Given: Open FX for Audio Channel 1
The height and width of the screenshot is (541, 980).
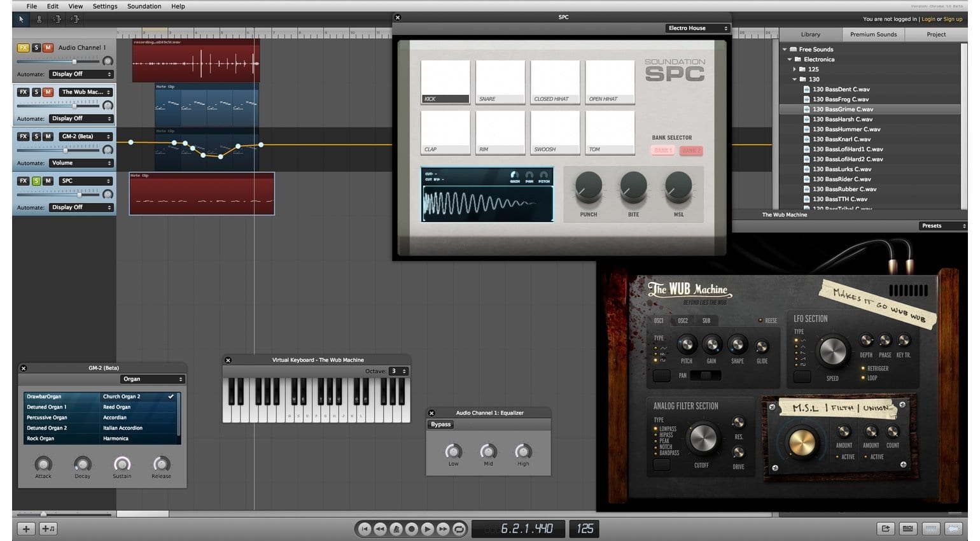Looking at the screenshot, I should pyautogui.click(x=23, y=48).
